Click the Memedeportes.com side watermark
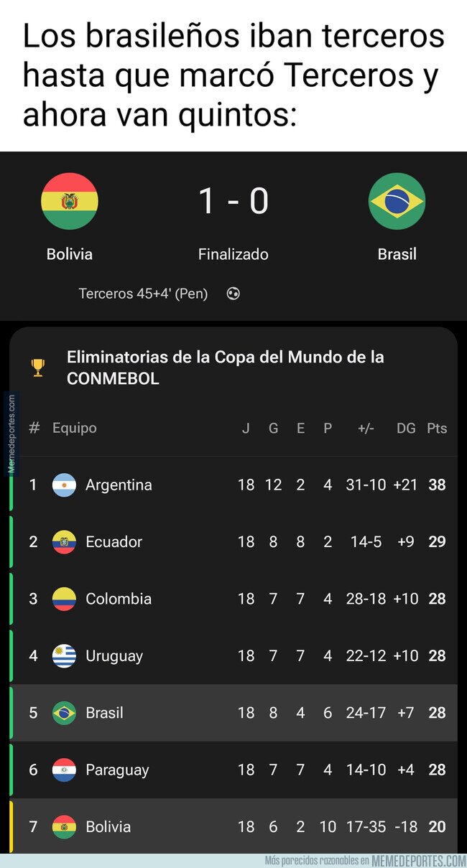The height and width of the screenshot is (868, 467). click(11, 433)
